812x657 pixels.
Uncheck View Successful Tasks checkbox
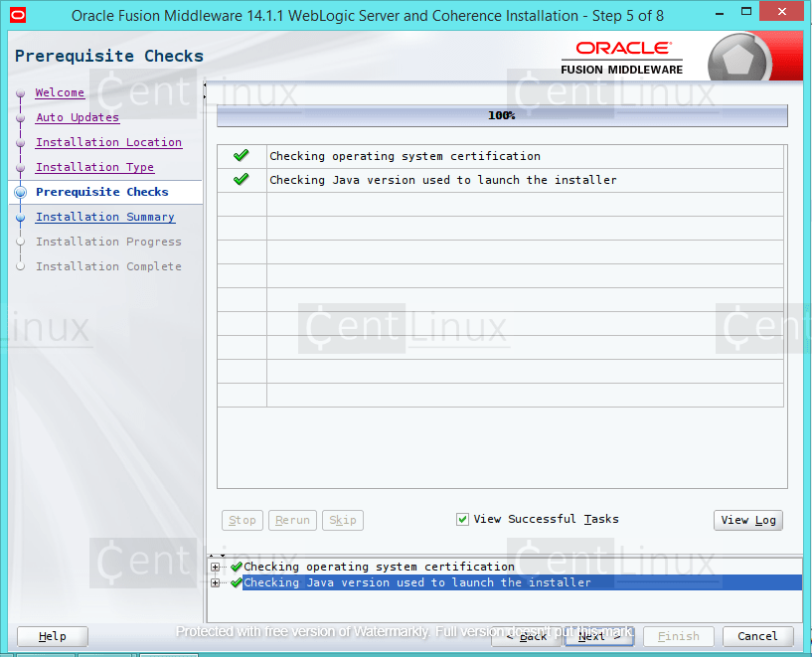462,519
